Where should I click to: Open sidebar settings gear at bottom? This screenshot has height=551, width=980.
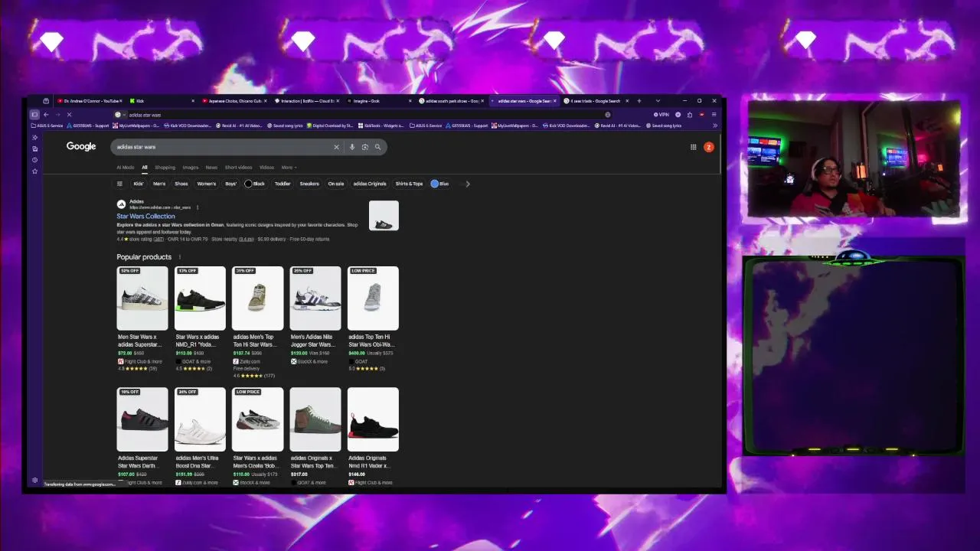34,481
